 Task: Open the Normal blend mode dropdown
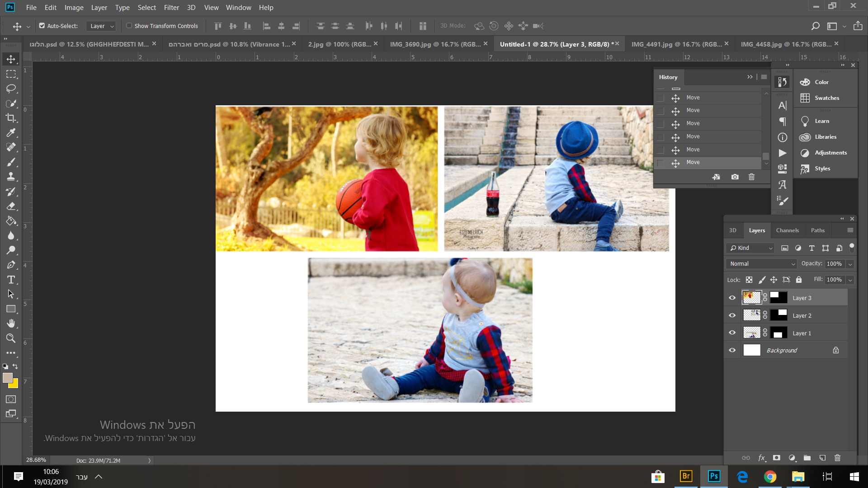[x=762, y=263]
